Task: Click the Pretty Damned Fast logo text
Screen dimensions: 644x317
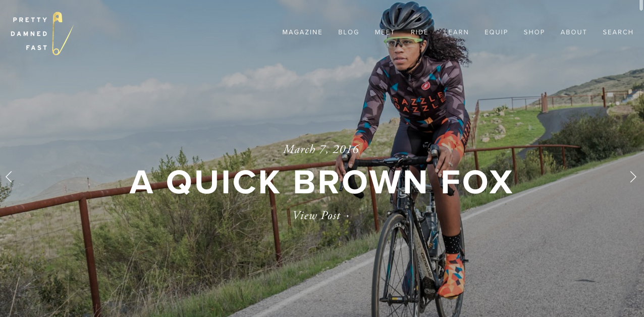Action: [30, 34]
